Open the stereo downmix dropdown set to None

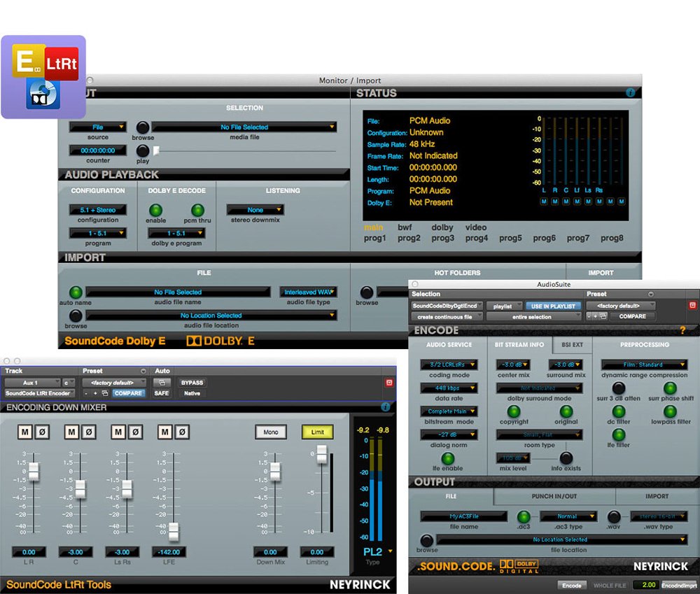(x=255, y=208)
